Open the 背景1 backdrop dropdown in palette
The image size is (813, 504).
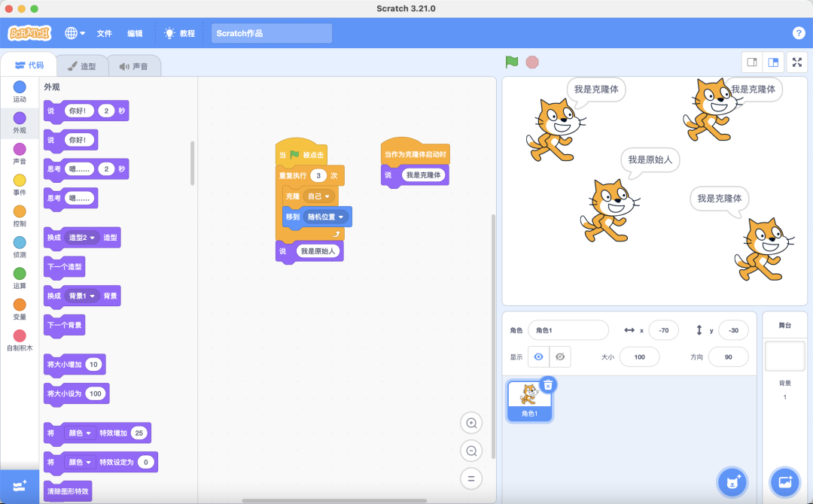point(81,296)
